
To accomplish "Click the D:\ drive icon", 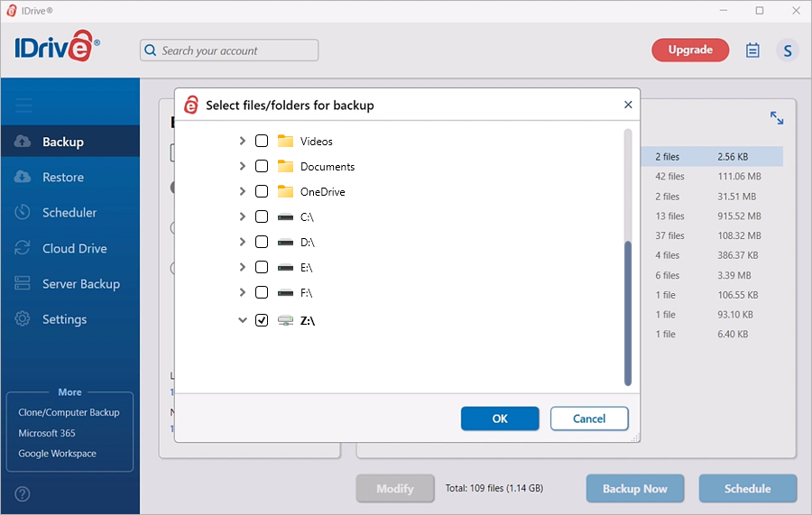I will click(285, 243).
